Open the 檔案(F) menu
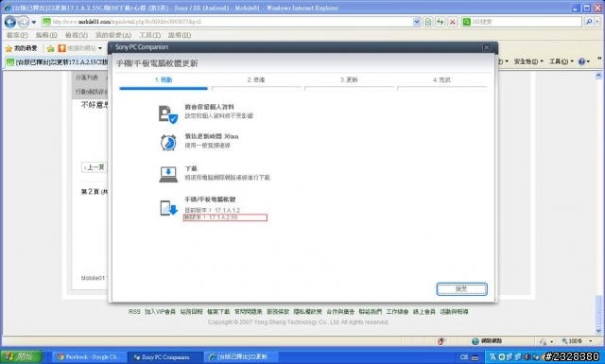The image size is (605, 364). 17,35
